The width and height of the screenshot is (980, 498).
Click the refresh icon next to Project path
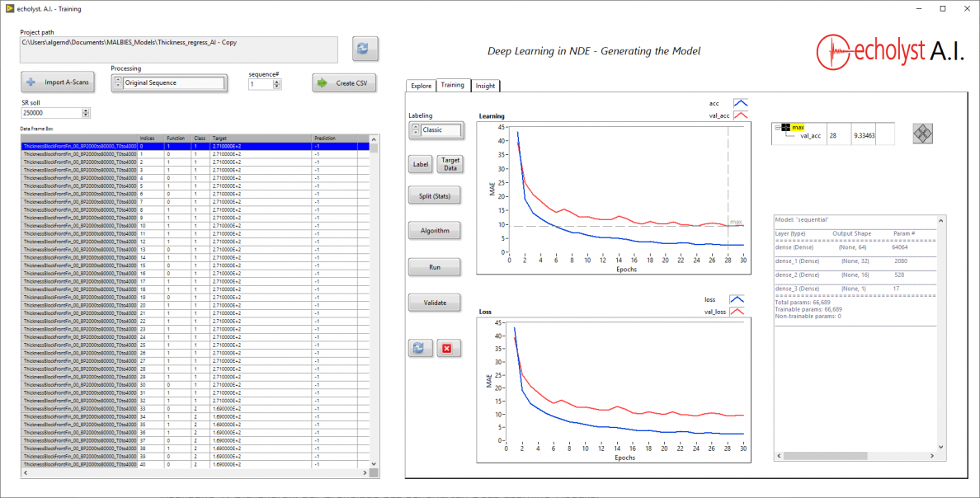[365, 49]
